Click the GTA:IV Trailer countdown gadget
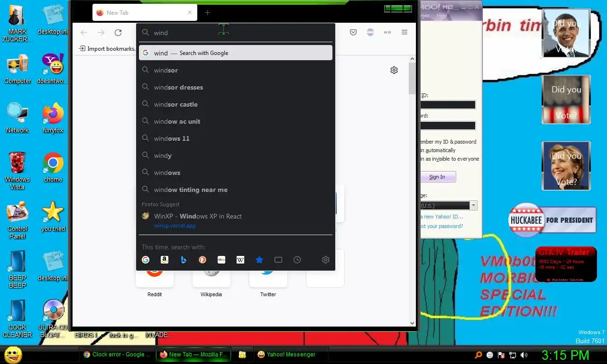The width and height of the screenshot is (607, 364). coord(566,264)
